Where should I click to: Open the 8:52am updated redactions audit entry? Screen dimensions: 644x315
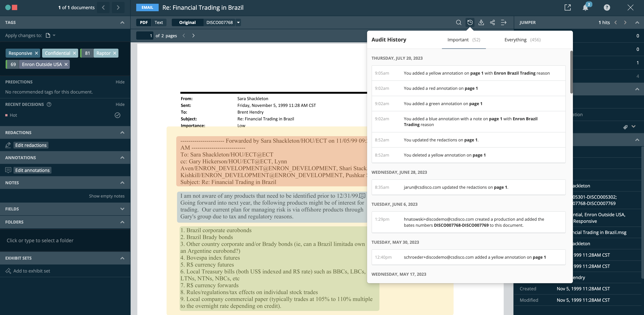click(x=468, y=140)
